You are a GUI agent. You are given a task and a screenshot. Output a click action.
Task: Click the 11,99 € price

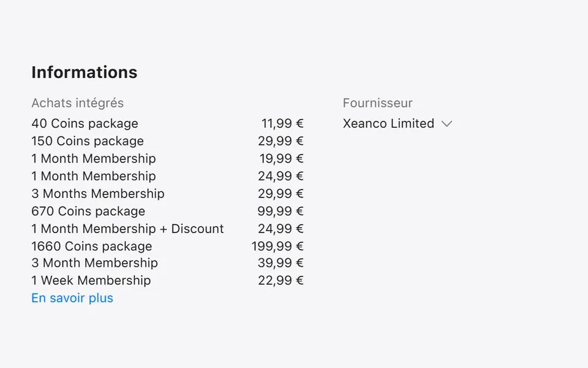(x=282, y=123)
